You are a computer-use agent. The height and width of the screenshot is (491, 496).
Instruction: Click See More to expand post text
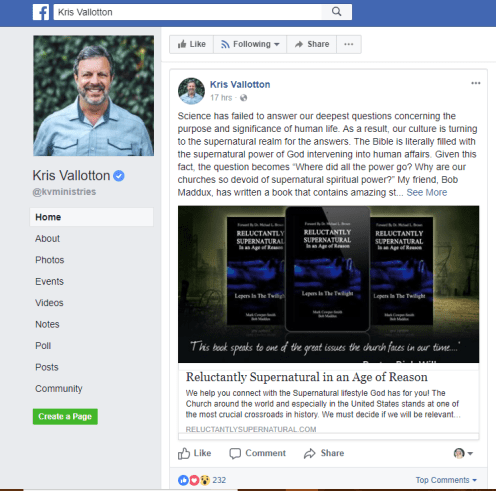click(x=427, y=192)
